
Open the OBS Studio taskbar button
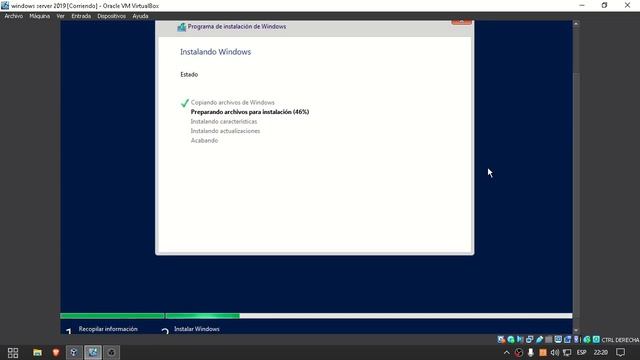[111, 353]
